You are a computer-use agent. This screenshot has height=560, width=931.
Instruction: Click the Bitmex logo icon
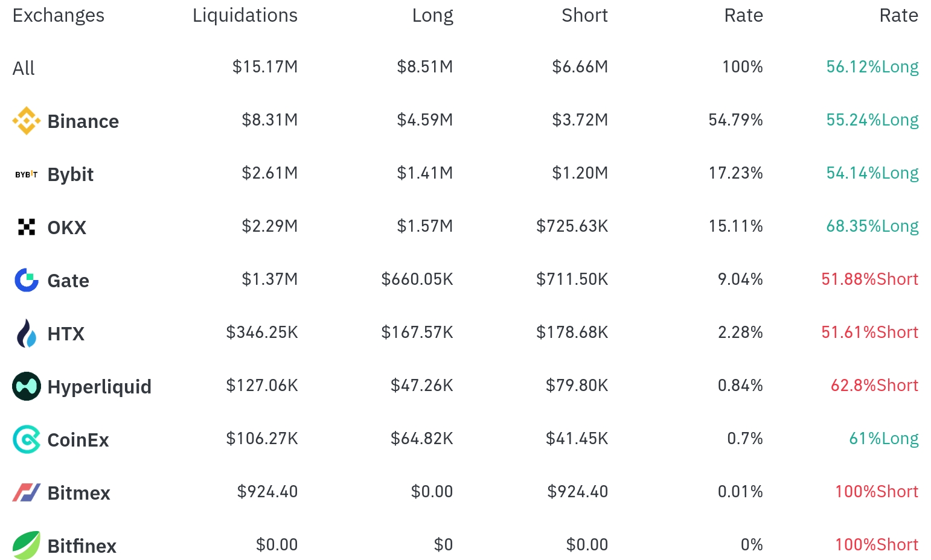pos(27,493)
